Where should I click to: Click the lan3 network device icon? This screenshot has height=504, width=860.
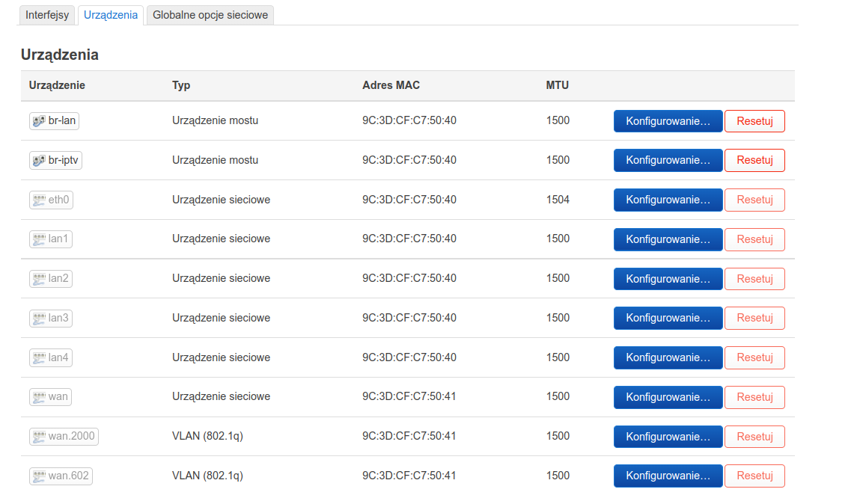pyautogui.click(x=39, y=319)
